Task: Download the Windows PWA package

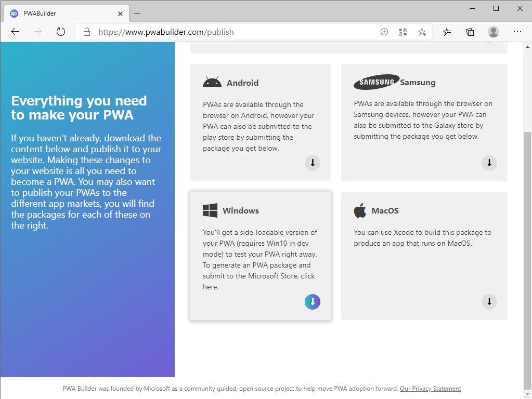Action: point(312,301)
